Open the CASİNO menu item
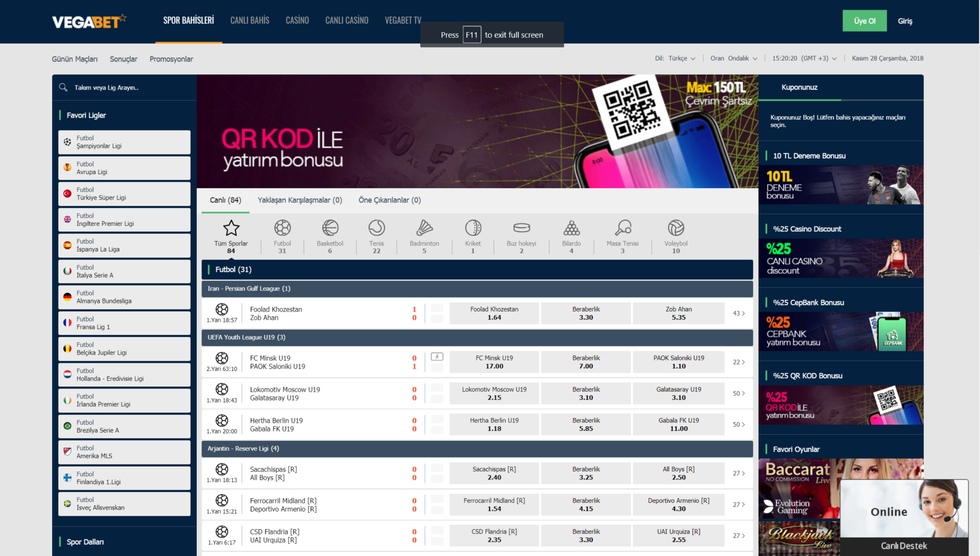980x556 pixels. [x=297, y=21]
